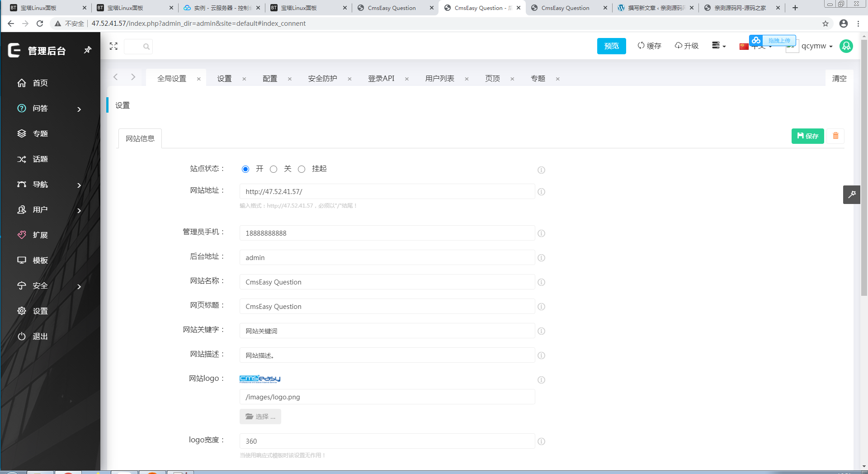Click the info icon next to 后台地址

tap(541, 258)
